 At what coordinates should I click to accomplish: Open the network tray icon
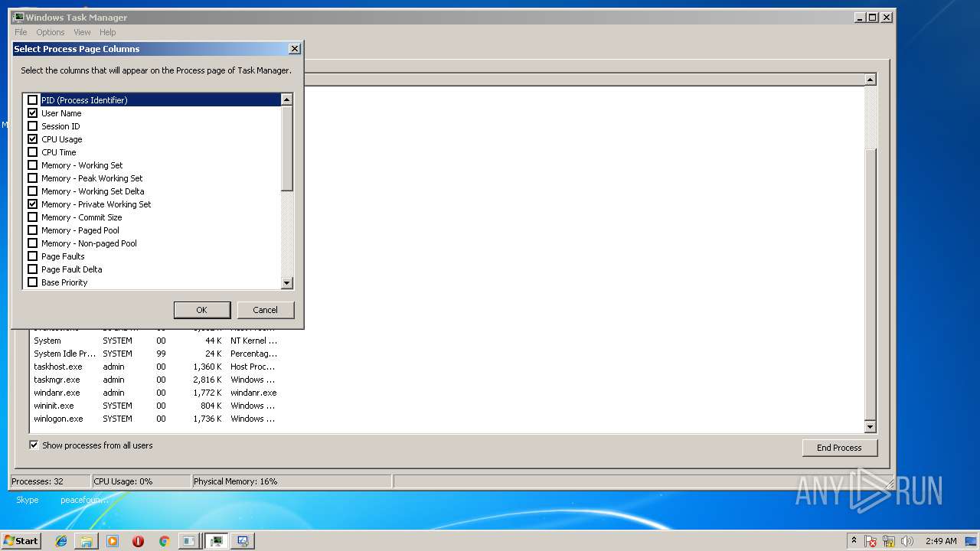point(889,541)
